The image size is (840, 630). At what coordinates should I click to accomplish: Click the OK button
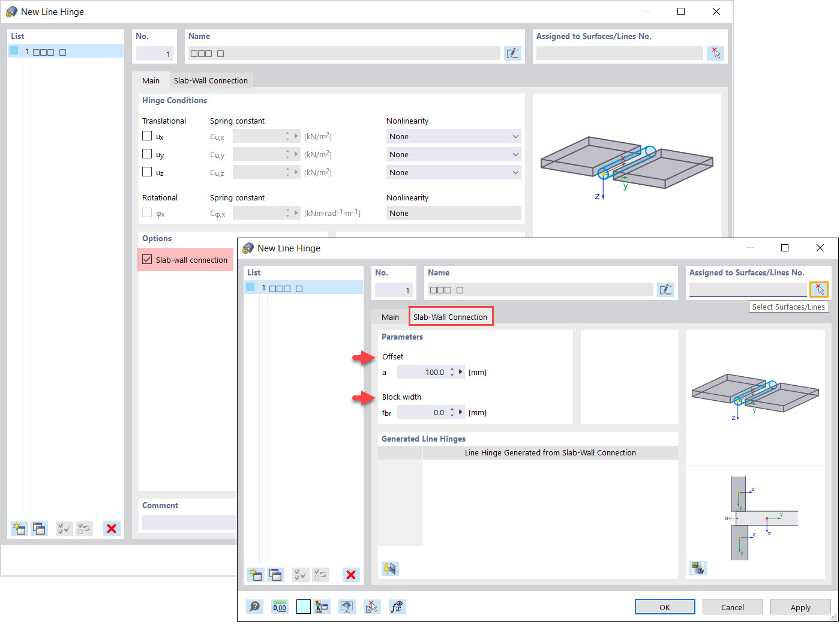pos(665,607)
